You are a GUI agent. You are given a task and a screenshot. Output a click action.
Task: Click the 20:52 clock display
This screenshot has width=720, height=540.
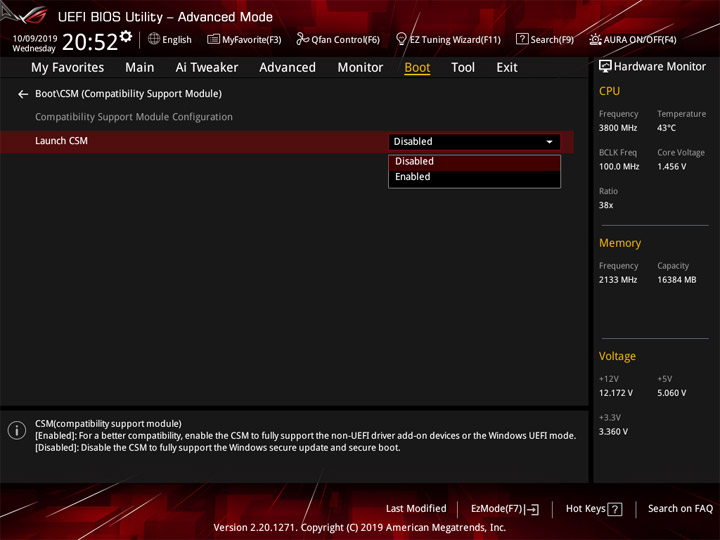tap(90, 42)
